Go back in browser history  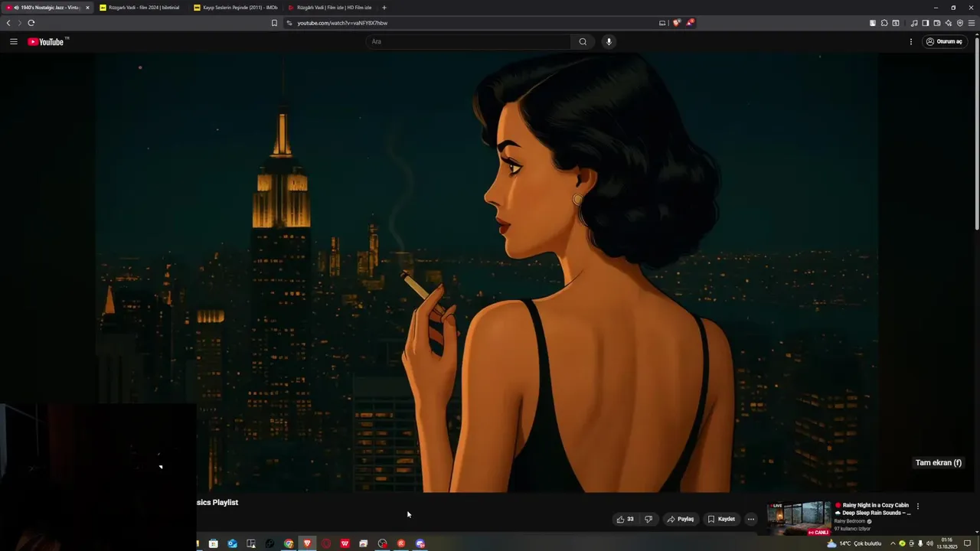(x=8, y=23)
